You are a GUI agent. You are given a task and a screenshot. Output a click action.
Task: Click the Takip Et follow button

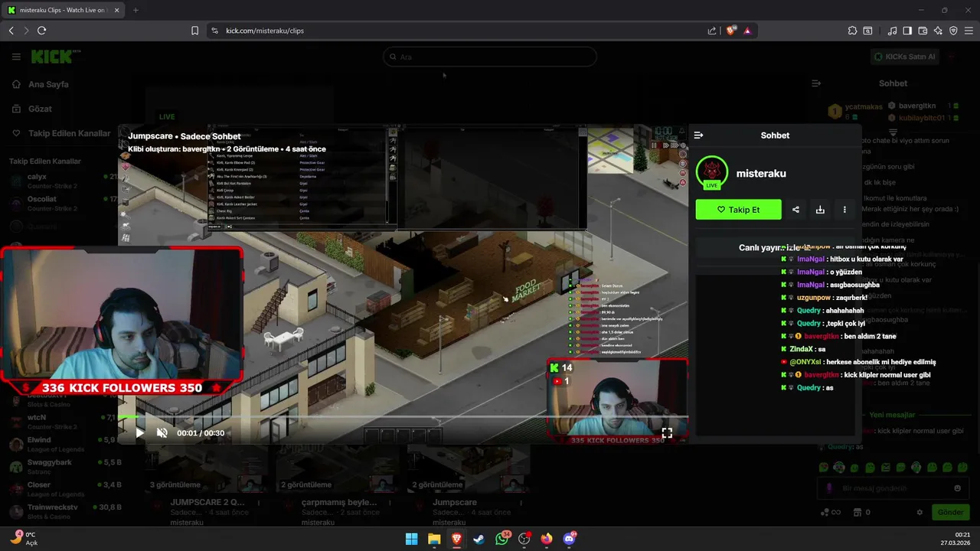coord(738,210)
